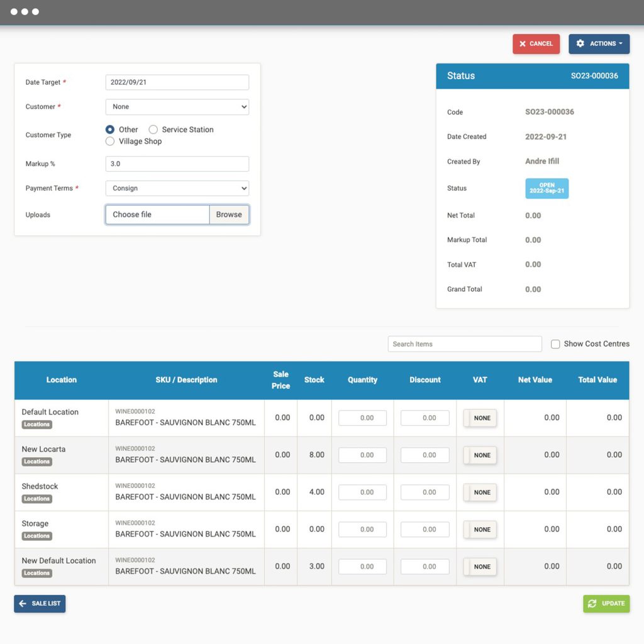Viewport: 644px width, 644px height.
Task: Click the Locations tag under New Default Location
Action: pos(36,573)
